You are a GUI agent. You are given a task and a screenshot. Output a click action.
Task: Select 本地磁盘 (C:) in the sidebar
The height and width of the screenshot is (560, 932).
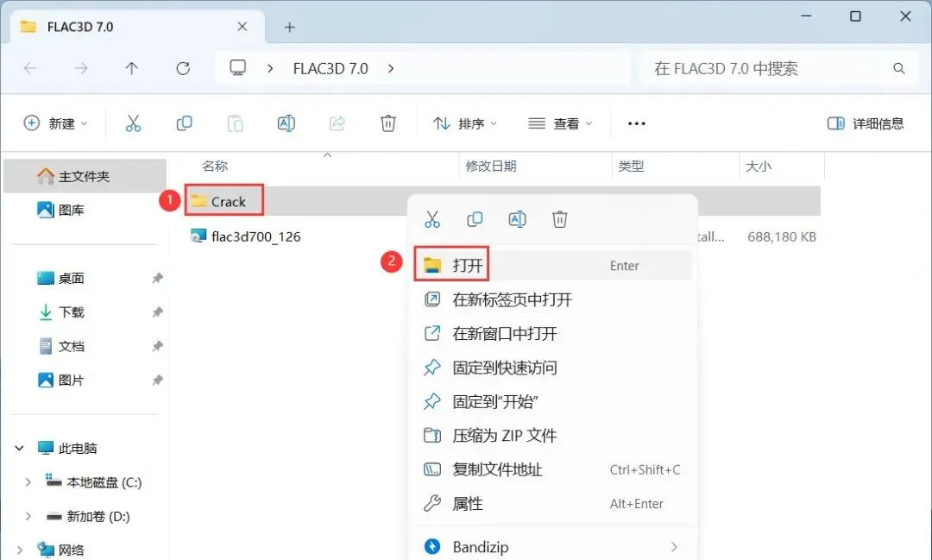coord(104,482)
